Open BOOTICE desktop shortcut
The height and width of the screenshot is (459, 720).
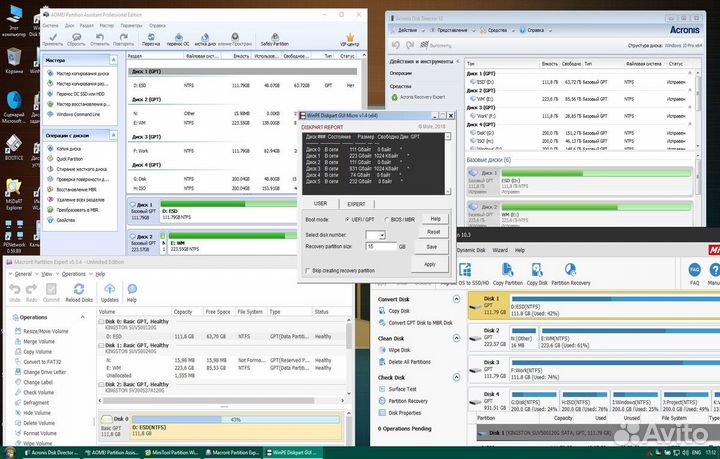tap(13, 147)
